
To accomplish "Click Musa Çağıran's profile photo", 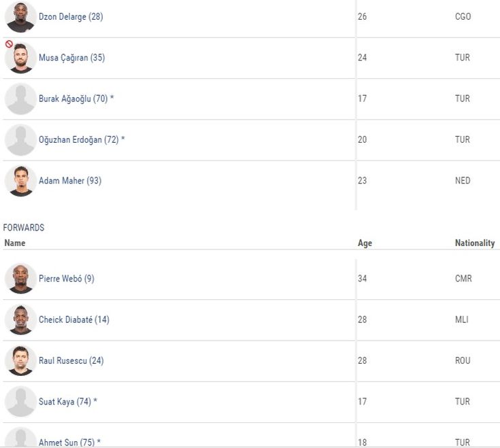I will click(20, 58).
